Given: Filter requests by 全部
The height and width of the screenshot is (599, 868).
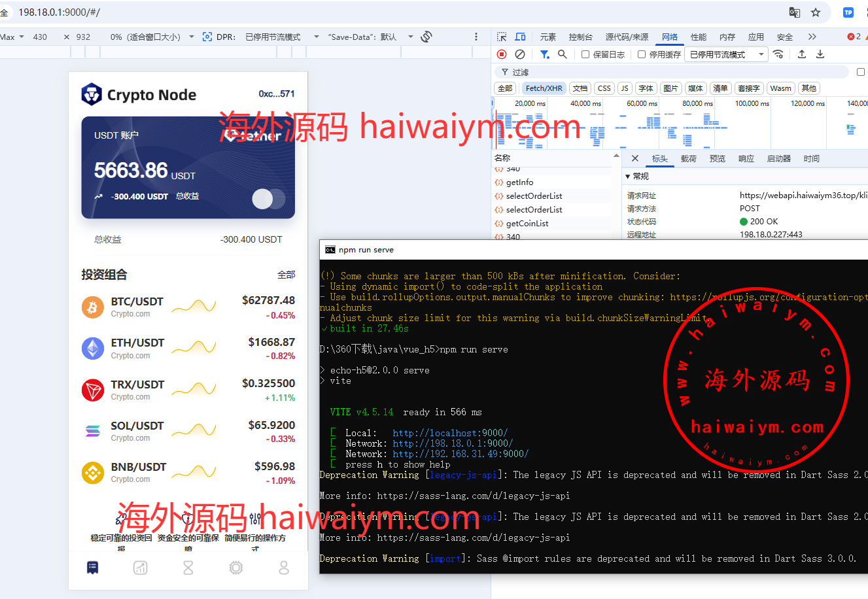Looking at the screenshot, I should (x=506, y=88).
